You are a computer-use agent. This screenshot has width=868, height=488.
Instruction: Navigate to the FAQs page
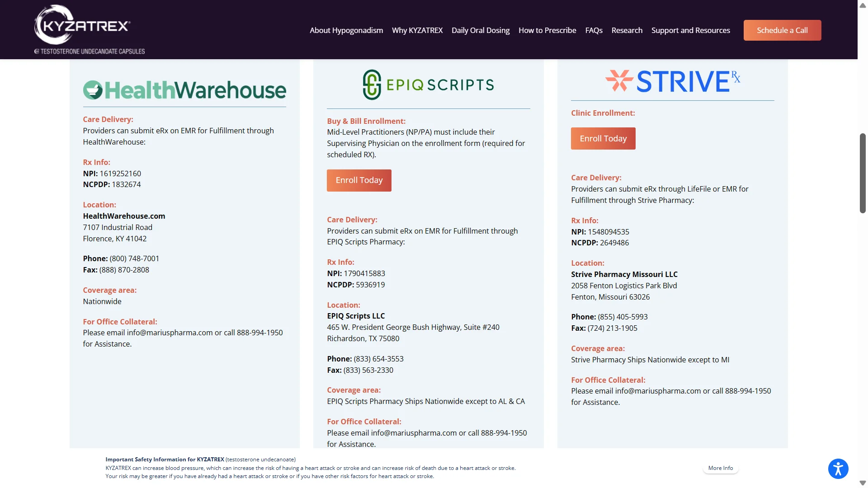click(x=594, y=30)
